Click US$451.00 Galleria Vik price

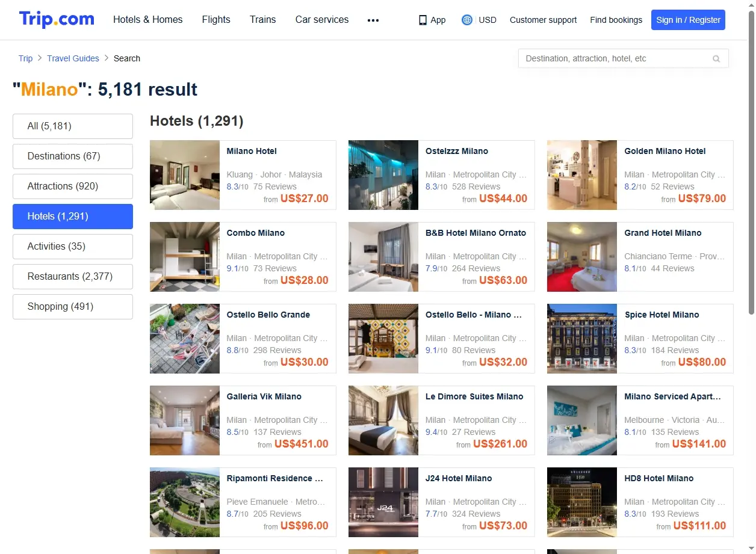[x=302, y=444]
